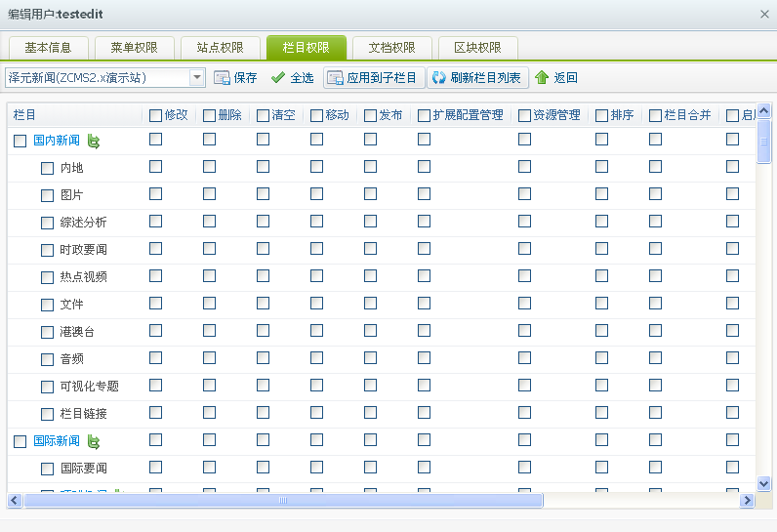Select the 基本信息 tab
777x532 pixels.
pos(48,48)
